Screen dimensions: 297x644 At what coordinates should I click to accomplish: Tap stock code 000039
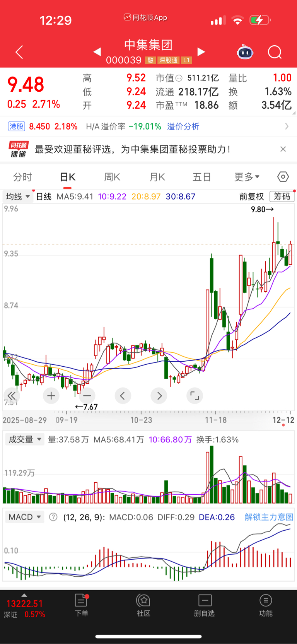[124, 60]
